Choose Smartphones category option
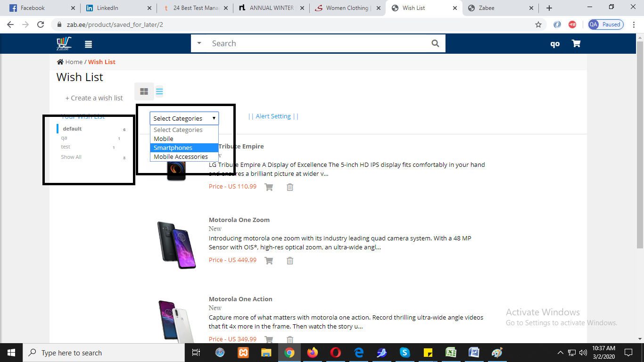 click(x=184, y=148)
